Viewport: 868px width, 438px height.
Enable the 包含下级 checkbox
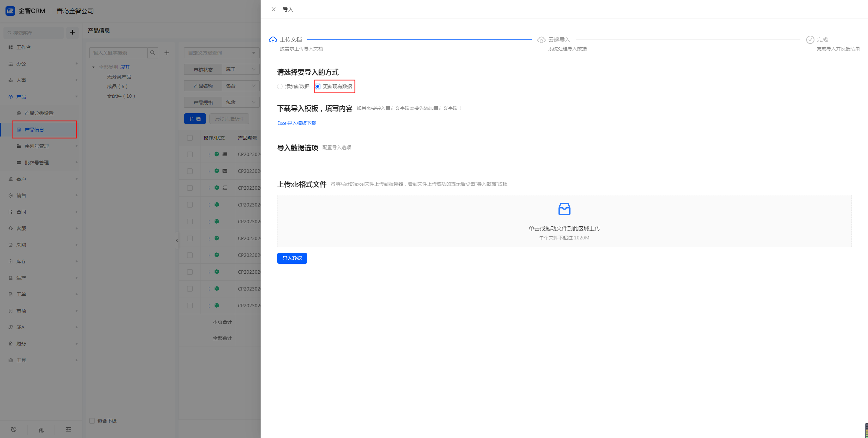92,421
